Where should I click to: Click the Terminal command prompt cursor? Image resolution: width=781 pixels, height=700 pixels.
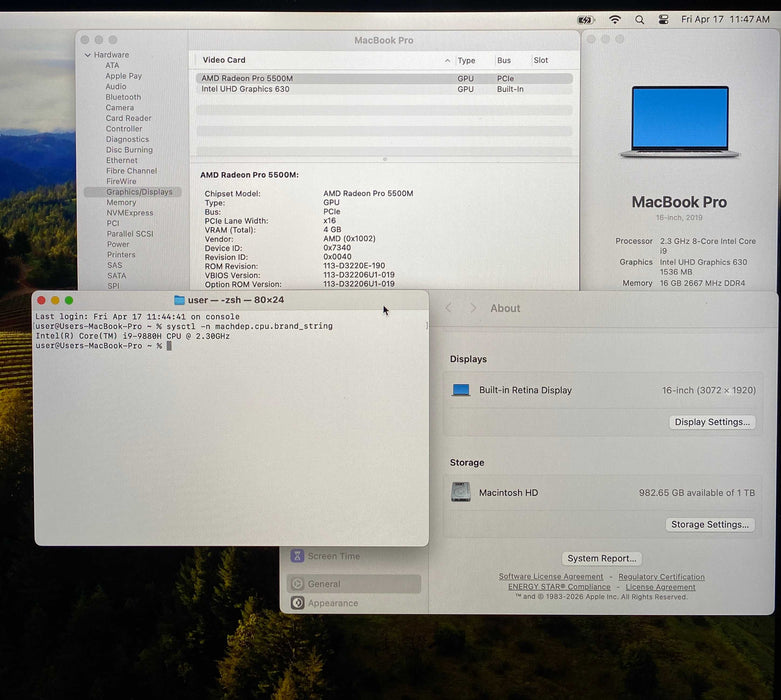pos(169,346)
